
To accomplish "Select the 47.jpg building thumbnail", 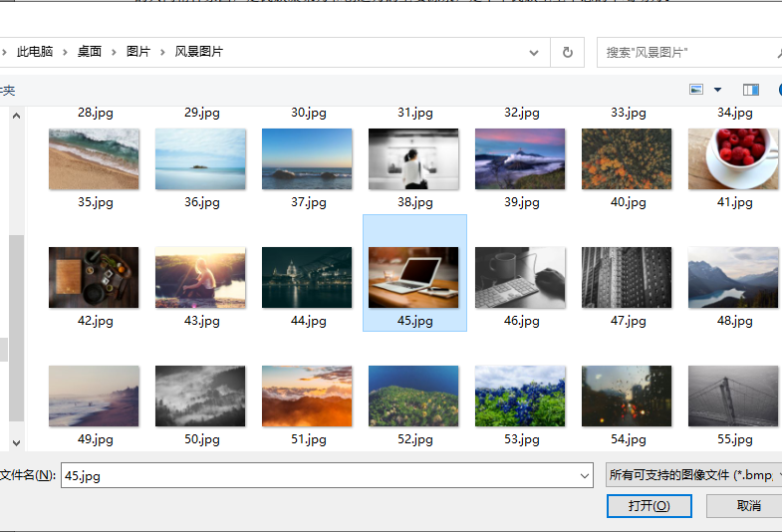I will tap(627, 277).
